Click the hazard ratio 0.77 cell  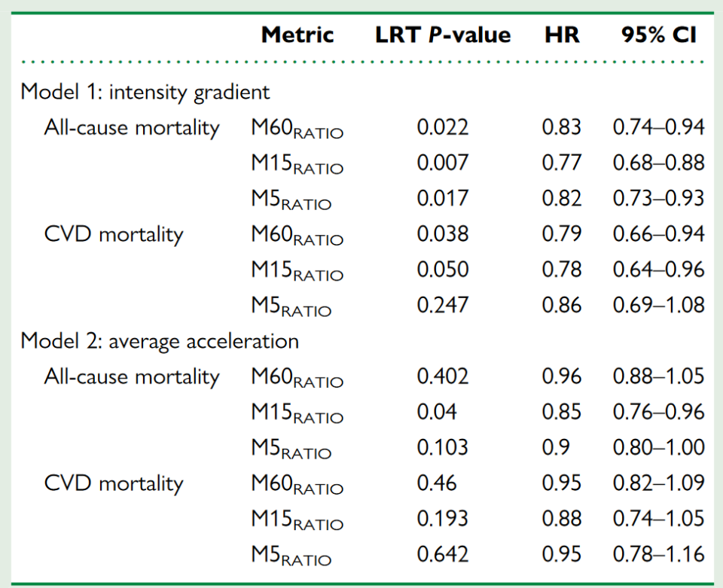pyautogui.click(x=561, y=163)
